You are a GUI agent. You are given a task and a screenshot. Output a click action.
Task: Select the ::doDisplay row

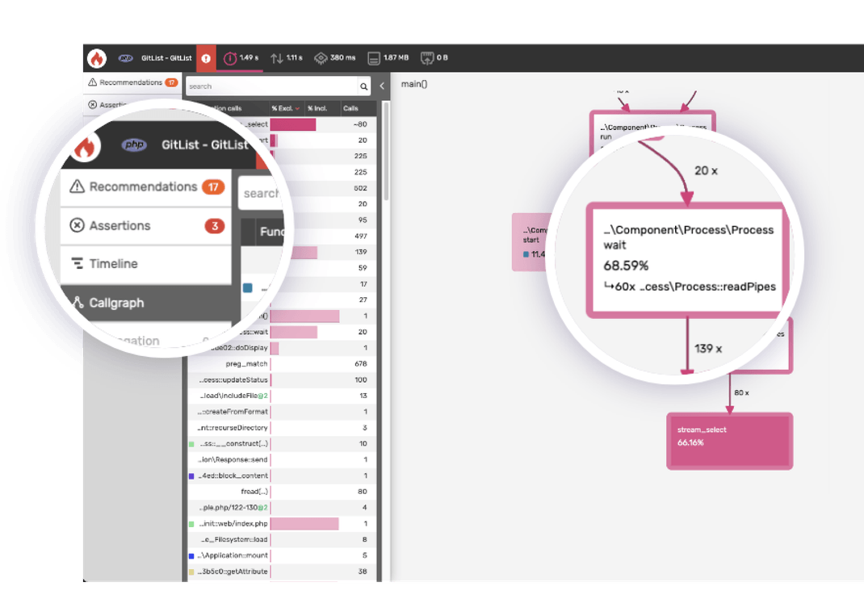tap(282, 348)
